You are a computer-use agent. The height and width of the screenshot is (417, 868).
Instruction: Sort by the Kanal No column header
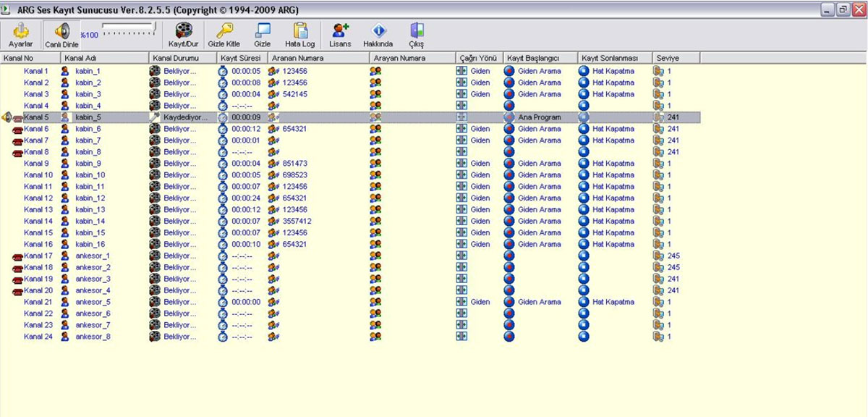click(x=18, y=58)
